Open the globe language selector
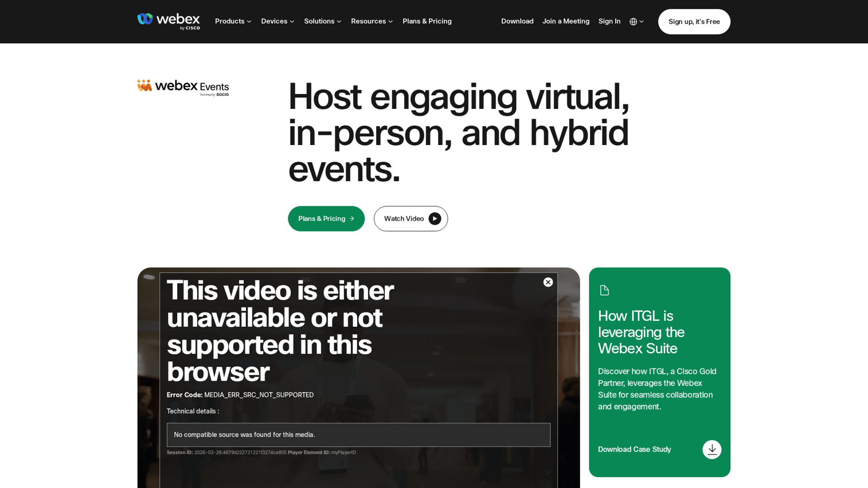 [636, 22]
